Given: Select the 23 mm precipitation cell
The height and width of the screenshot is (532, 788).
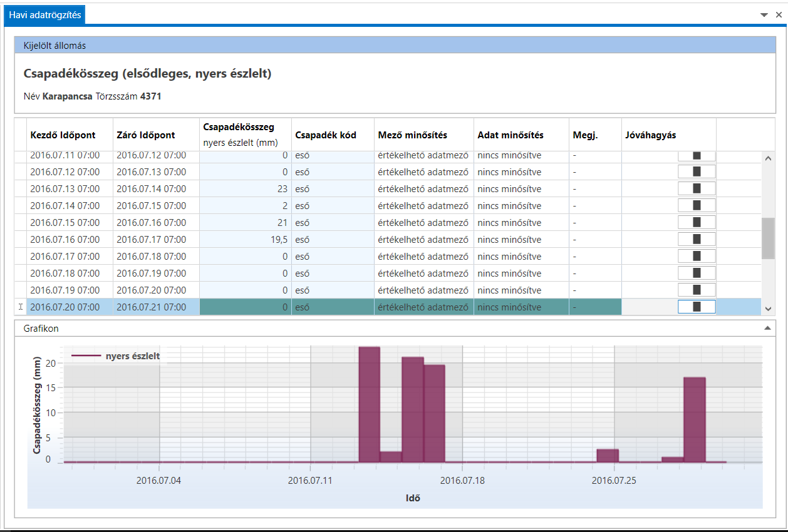Looking at the screenshot, I should click(246, 188).
